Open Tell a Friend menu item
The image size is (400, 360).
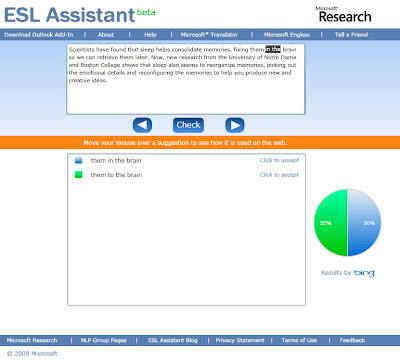tap(351, 35)
